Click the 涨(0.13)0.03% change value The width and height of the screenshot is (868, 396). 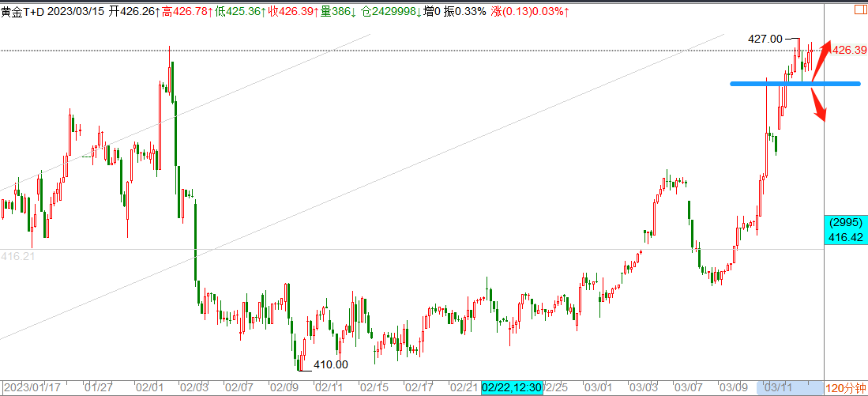click(x=529, y=10)
